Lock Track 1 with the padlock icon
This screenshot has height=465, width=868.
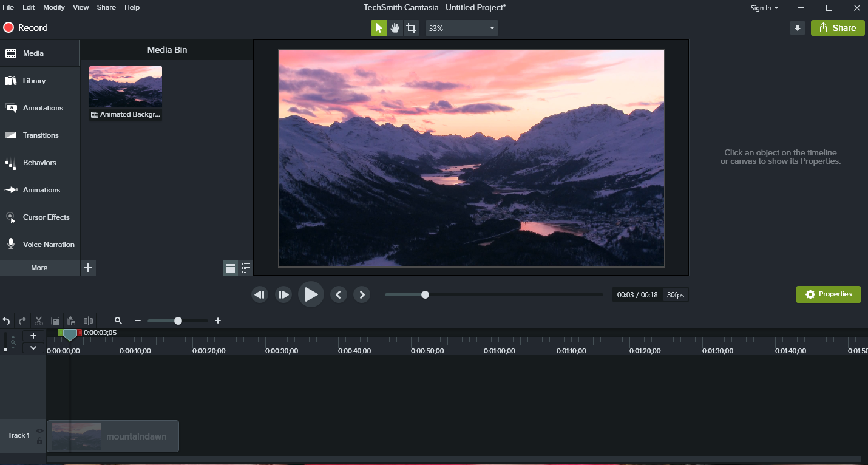coord(39,440)
